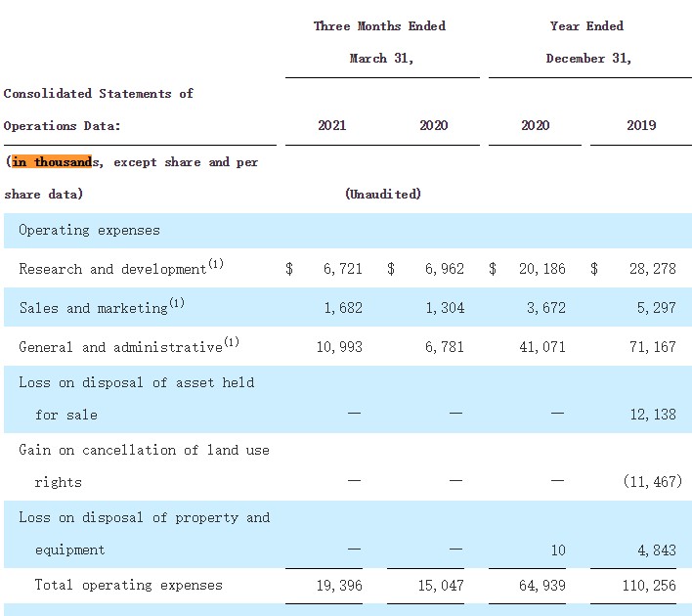This screenshot has height=616, width=692.
Task: Click the 2021 column header
Action: tap(331, 125)
